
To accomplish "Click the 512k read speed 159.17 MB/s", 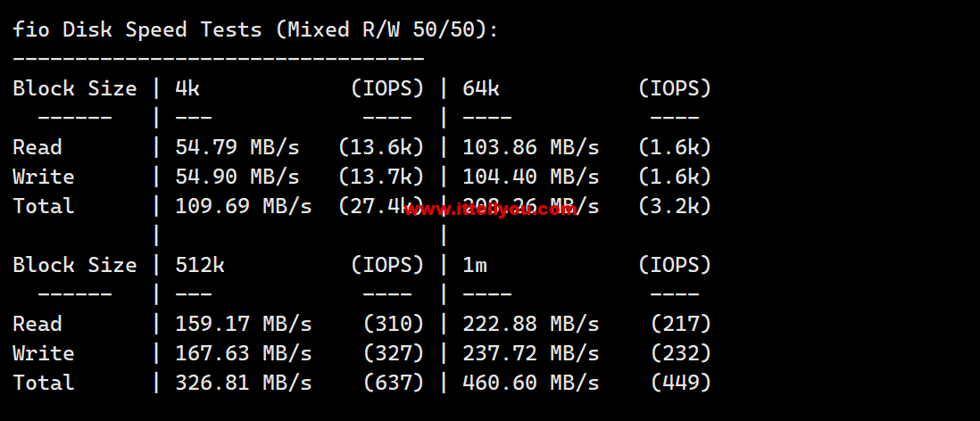I will click(243, 324).
